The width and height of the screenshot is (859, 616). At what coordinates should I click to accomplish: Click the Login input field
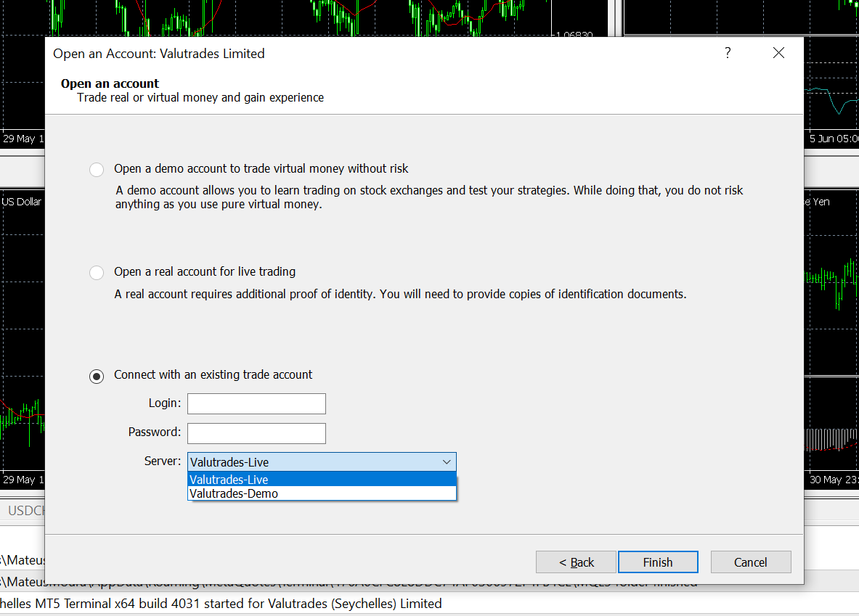tap(256, 403)
